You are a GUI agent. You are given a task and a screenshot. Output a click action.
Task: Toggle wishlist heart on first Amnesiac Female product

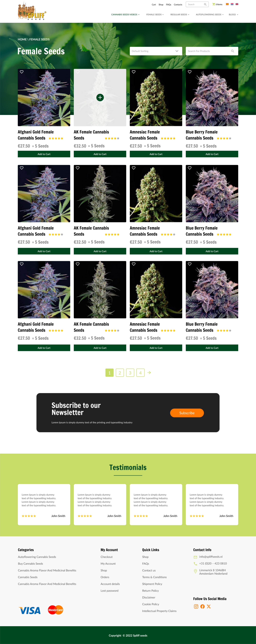pyautogui.click(x=134, y=72)
